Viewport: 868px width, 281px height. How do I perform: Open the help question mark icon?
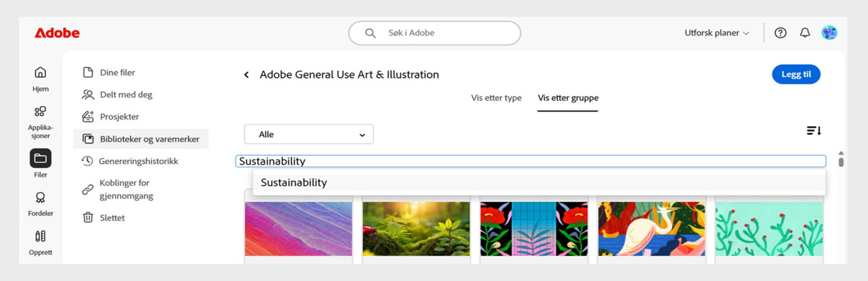click(780, 33)
